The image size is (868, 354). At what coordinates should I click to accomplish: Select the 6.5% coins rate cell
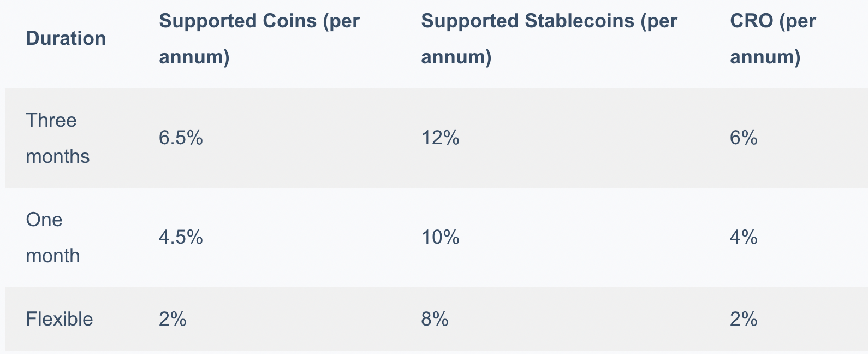[x=181, y=138]
